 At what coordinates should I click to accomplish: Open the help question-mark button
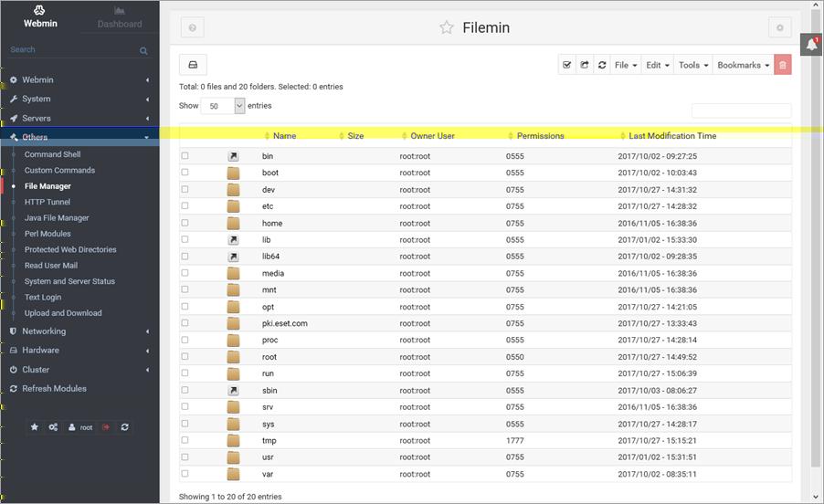tap(193, 27)
